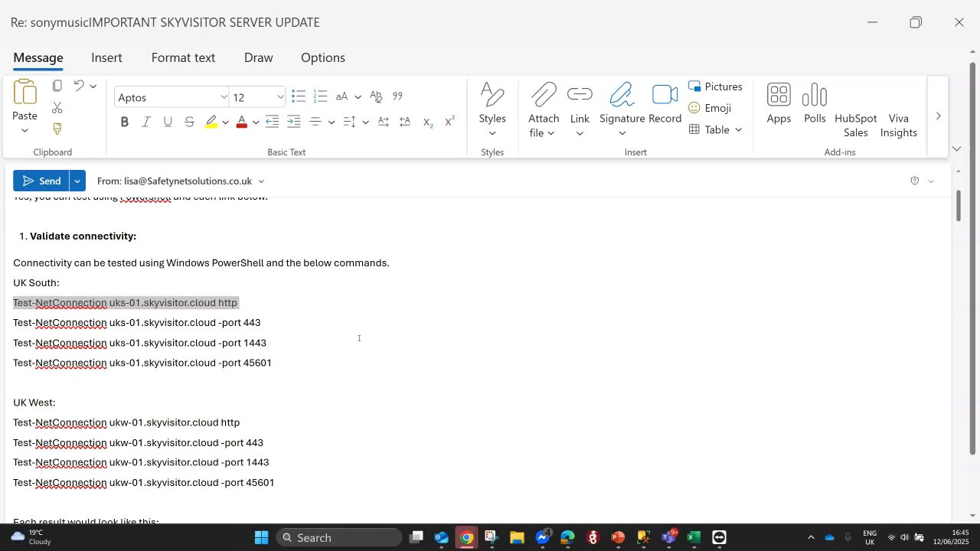
Task: Click the security shield icon in header
Action: 914,181
